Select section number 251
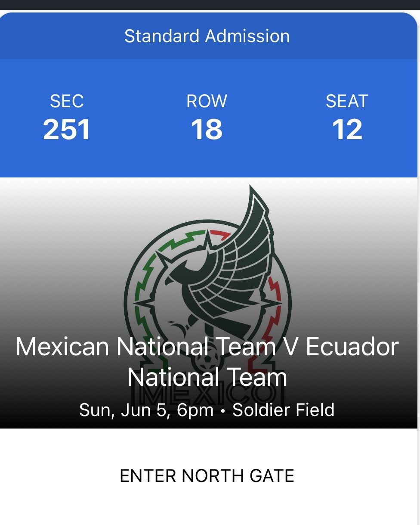Screen dimensions: 420x525 point(67,130)
